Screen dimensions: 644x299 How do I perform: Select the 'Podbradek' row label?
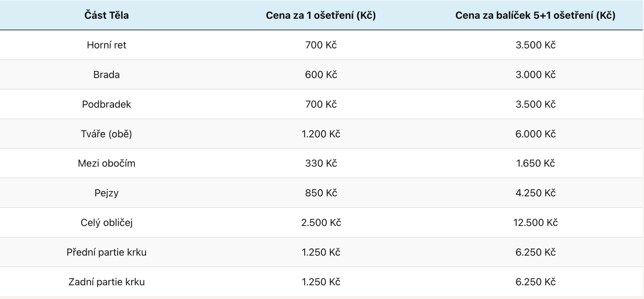106,104
